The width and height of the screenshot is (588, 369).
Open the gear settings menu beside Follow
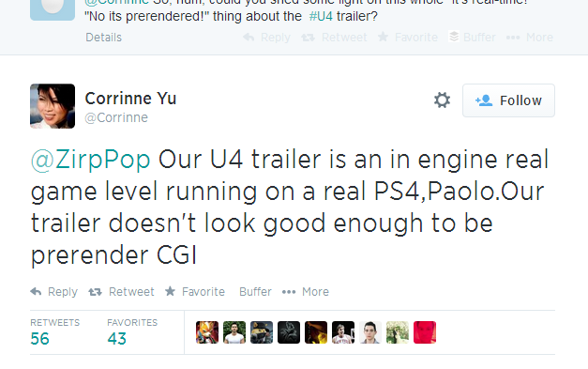coord(442,100)
